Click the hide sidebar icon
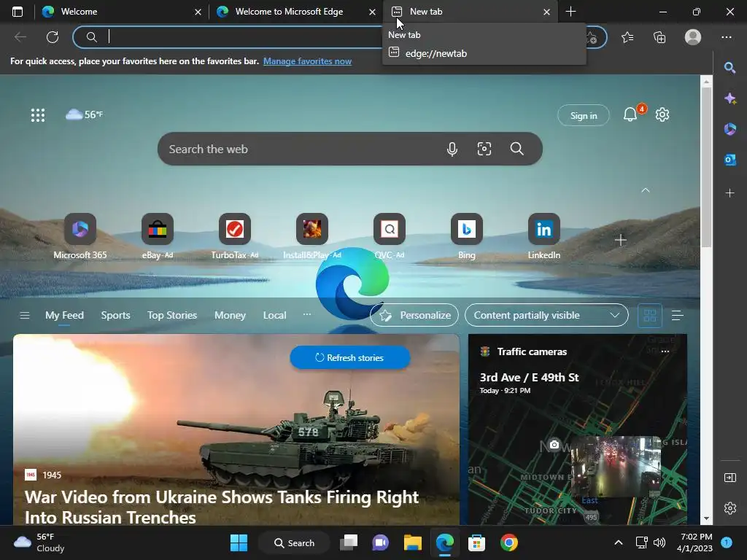The width and height of the screenshot is (747, 560). coord(729,478)
